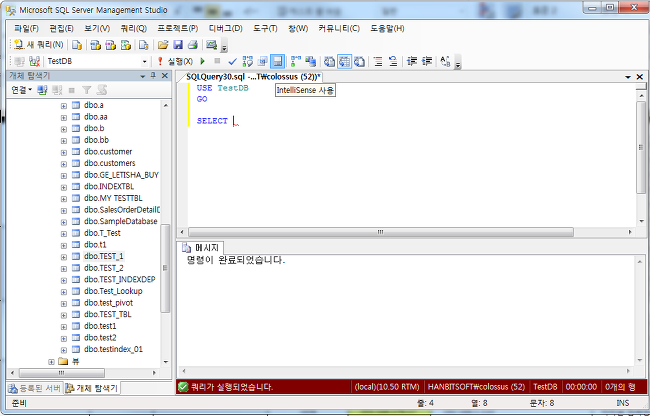Save the query with the floppy disk icon
The image size is (650, 416).
178,45
